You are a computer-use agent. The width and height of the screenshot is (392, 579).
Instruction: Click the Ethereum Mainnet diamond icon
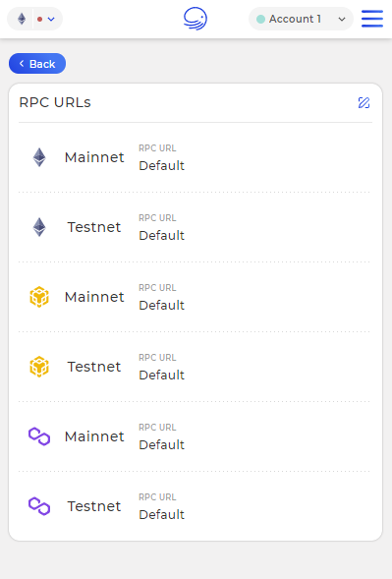point(39,157)
